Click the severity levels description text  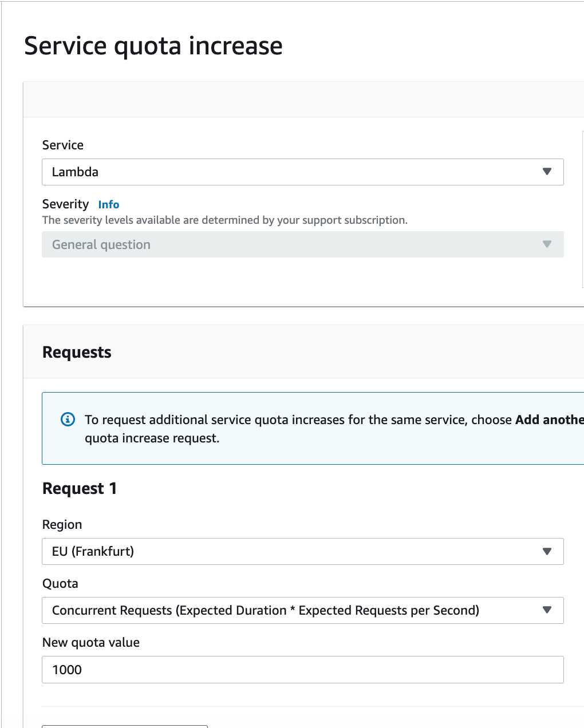[x=225, y=220]
